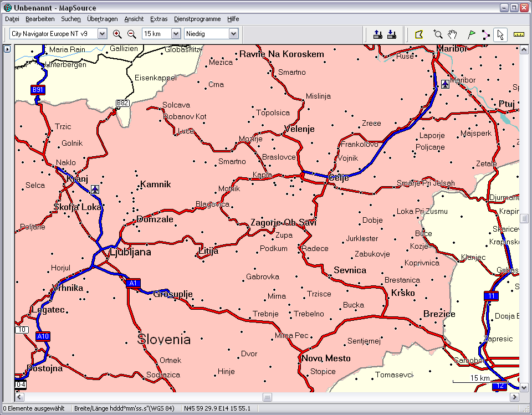Click the zoom out magnifier icon
The image size is (532, 415).
coord(131,34)
